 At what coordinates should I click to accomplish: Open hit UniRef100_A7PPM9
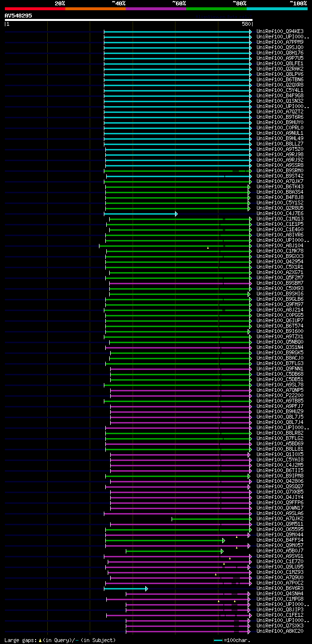[280, 42]
